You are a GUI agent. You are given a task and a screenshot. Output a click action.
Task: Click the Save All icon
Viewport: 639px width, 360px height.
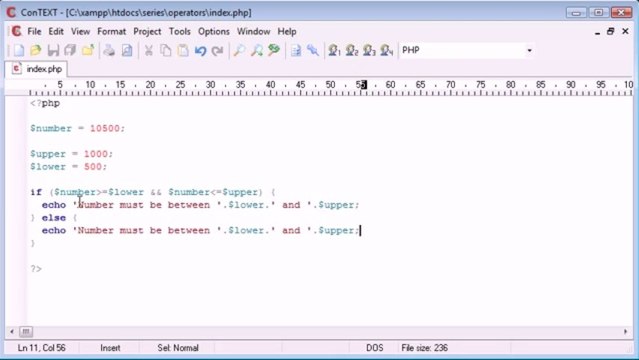(x=70, y=51)
